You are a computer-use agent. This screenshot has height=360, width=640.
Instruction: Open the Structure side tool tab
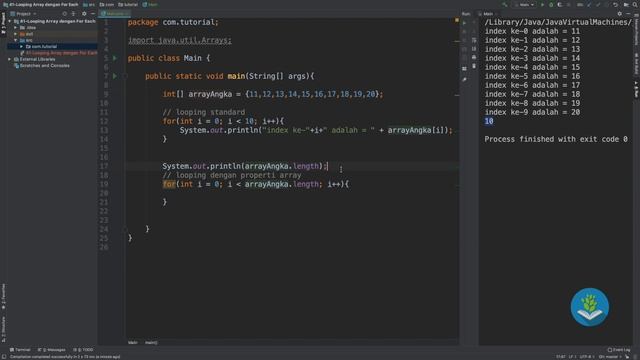pos(3,329)
